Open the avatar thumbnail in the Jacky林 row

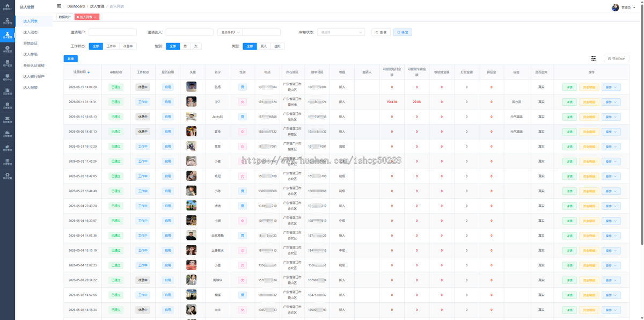coord(191,117)
